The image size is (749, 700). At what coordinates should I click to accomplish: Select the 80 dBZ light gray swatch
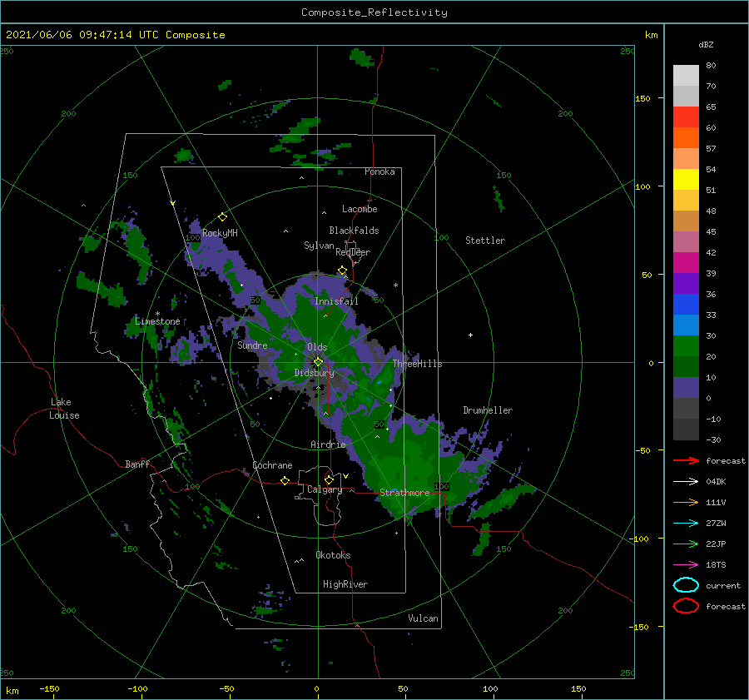[686, 76]
